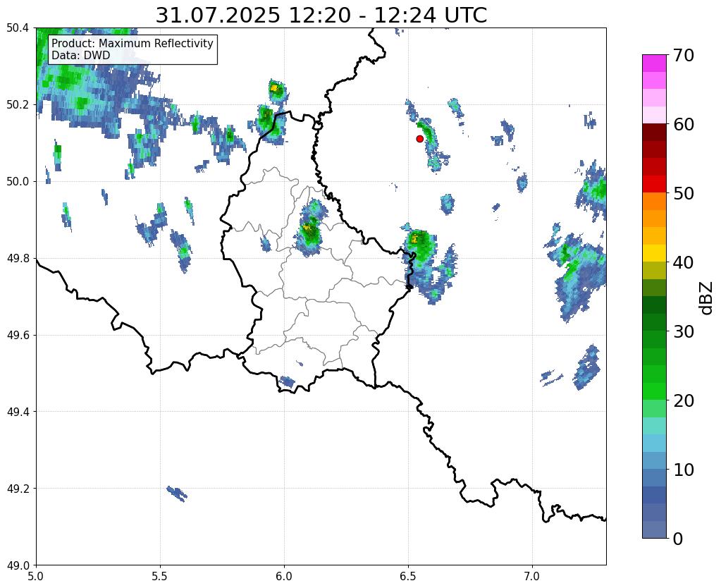Select the 'Product: Maximum Reflectivity' legend text

click(x=133, y=43)
